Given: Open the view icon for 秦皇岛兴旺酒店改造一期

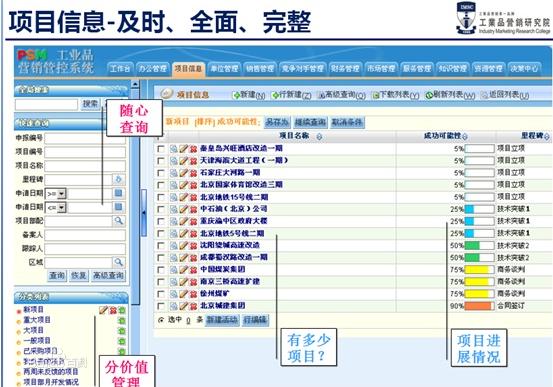Looking at the screenshot, I should point(174,149).
